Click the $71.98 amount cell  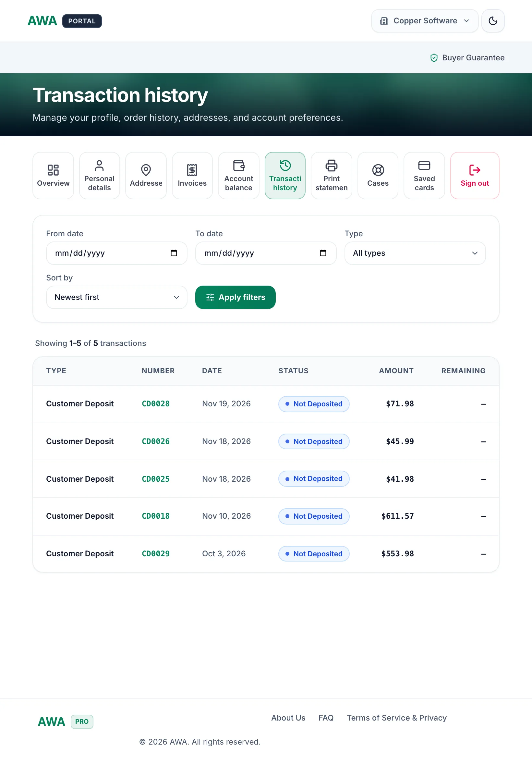pyautogui.click(x=400, y=404)
